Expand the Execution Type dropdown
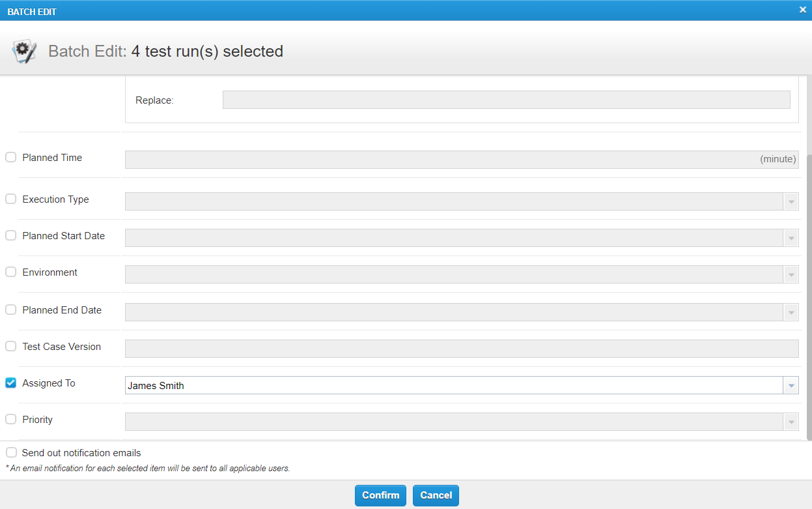812x509 pixels. [x=791, y=202]
